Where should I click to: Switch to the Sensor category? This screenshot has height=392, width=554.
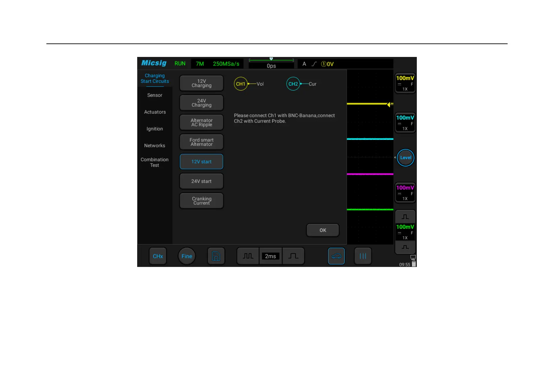pos(155,95)
